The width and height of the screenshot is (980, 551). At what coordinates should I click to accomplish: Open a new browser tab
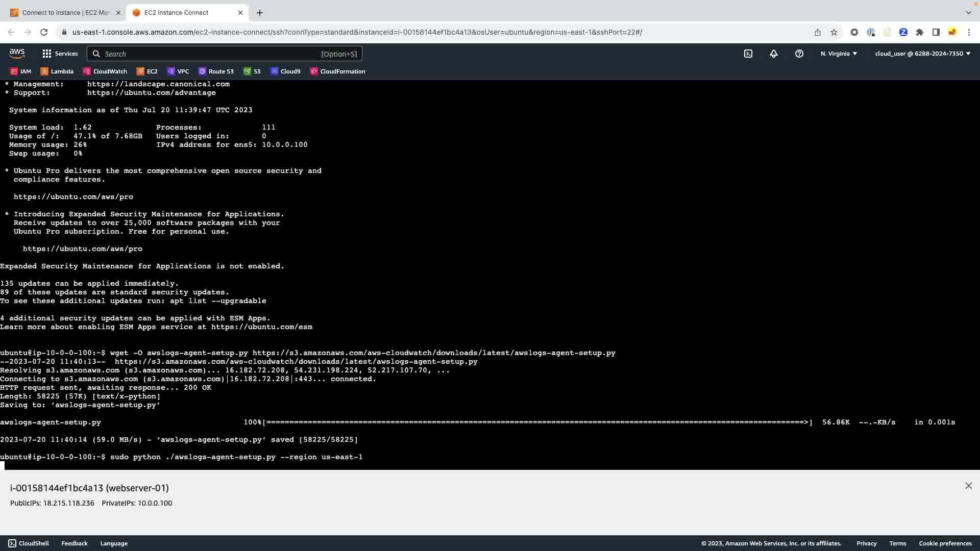tap(260, 13)
